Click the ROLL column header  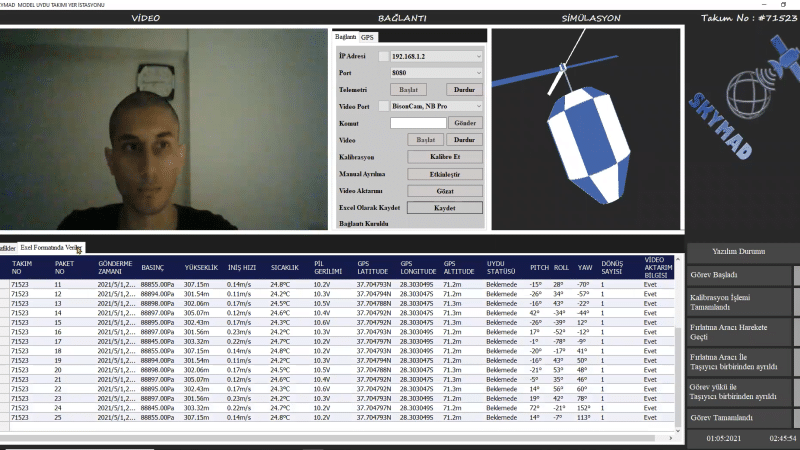click(561, 268)
